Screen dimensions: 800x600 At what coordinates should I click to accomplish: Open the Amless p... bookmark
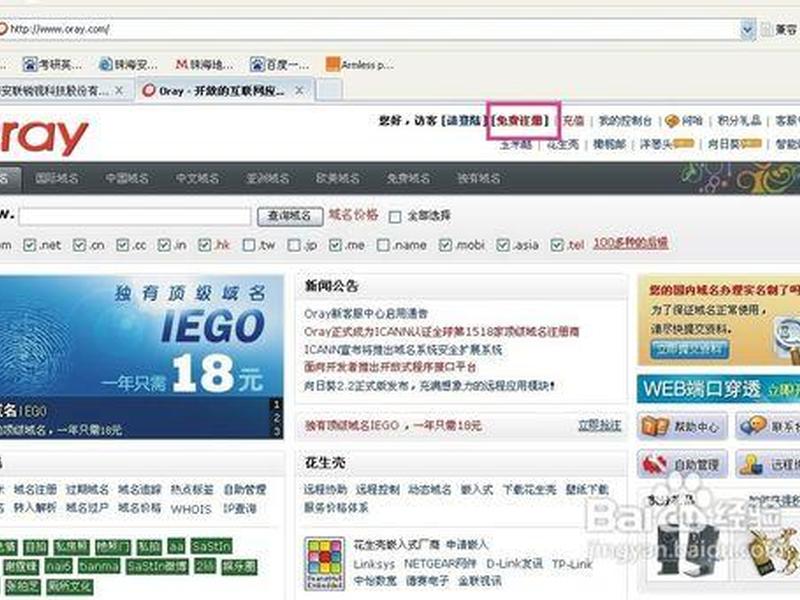click(360, 64)
